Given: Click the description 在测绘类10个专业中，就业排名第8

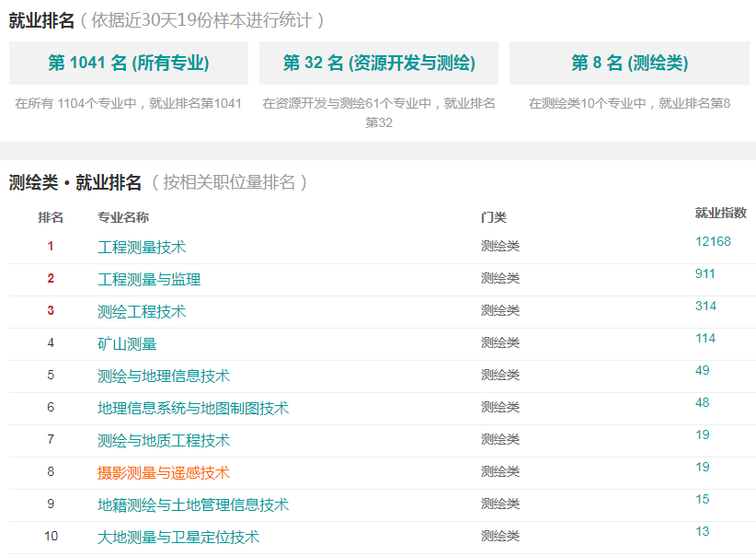Looking at the screenshot, I should coord(629,103).
